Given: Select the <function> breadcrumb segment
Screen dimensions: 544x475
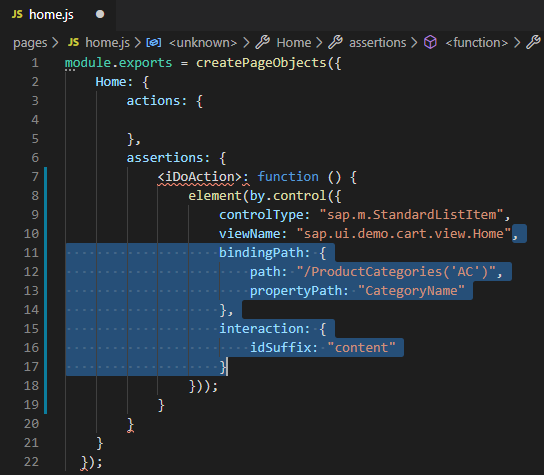Looking at the screenshot, I should click(x=477, y=43).
